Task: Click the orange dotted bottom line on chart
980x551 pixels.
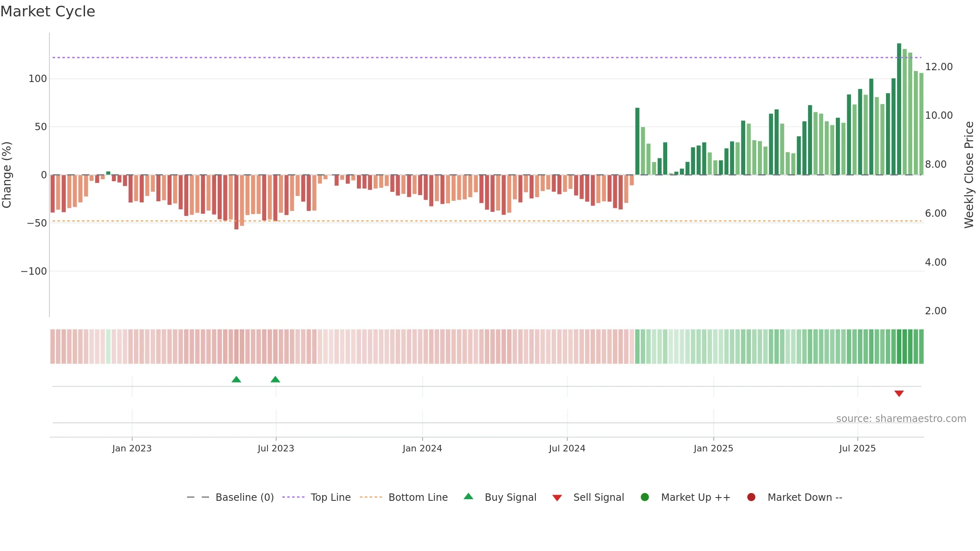Action: 487,221
